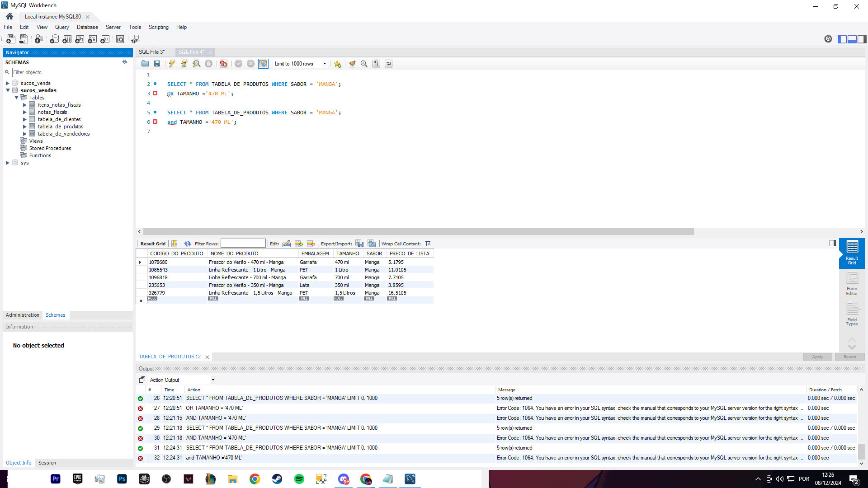Open the Query menu
The width and height of the screenshot is (868, 488).
pos(62,27)
